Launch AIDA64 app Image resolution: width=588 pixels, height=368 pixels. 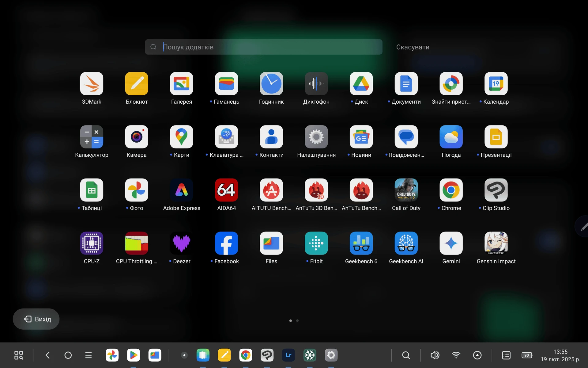[226, 190]
